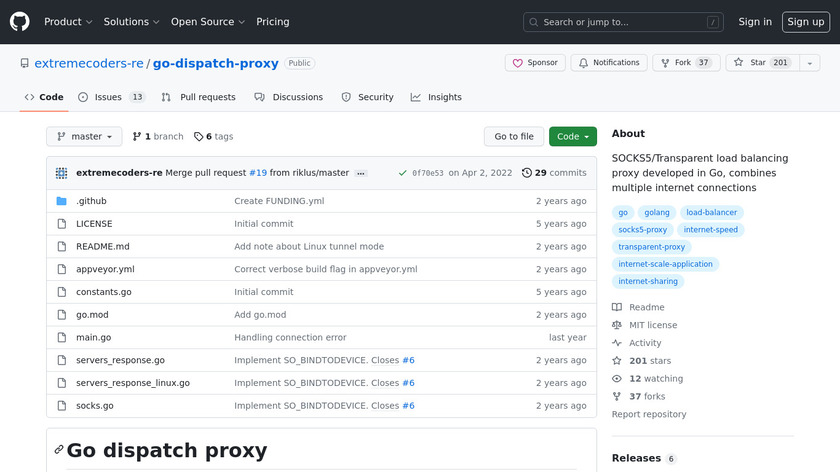Open pull request #19 link
The height and width of the screenshot is (472, 840).
[258, 173]
